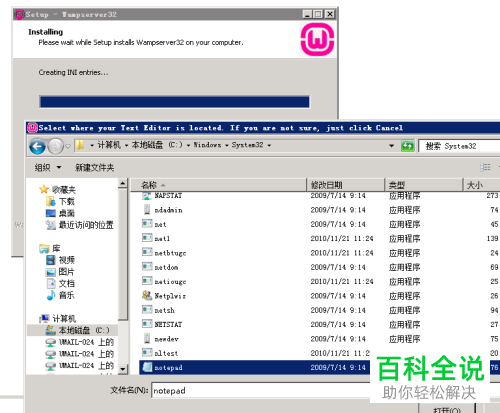The width and height of the screenshot is (500, 413).
Task: Click the ndadmin file icon
Action: pyautogui.click(x=147, y=210)
